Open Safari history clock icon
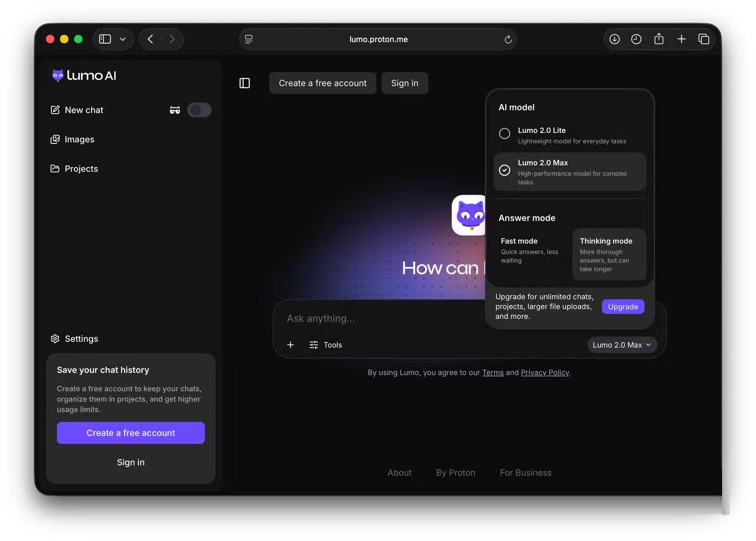 pos(636,39)
